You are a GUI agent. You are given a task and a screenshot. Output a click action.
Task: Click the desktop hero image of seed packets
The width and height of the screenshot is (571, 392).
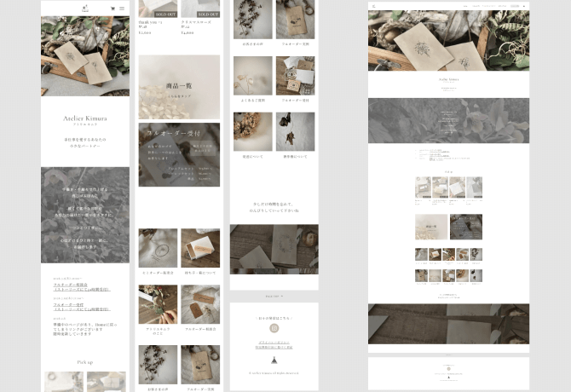448,41
